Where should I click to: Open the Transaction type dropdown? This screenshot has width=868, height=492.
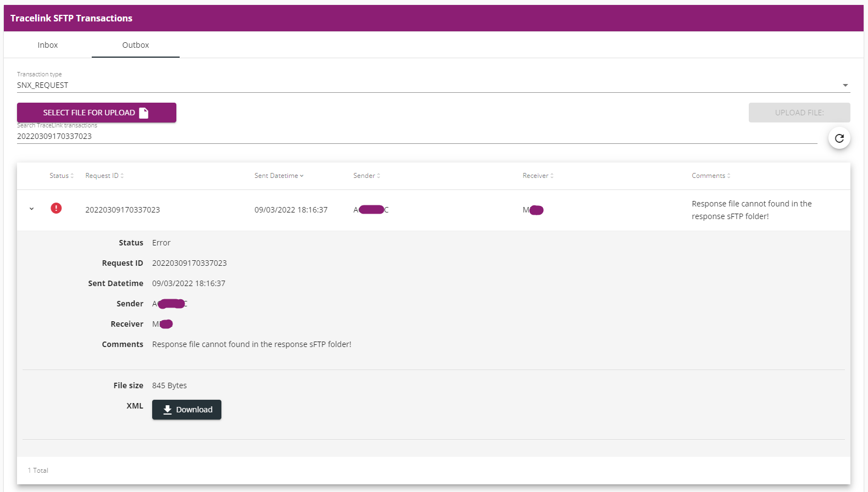pos(433,85)
